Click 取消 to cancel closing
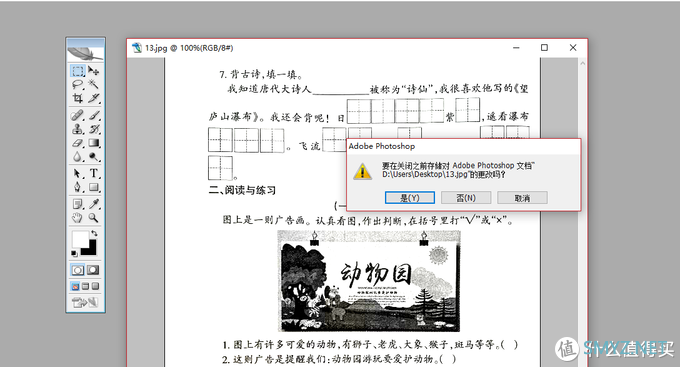 [523, 198]
